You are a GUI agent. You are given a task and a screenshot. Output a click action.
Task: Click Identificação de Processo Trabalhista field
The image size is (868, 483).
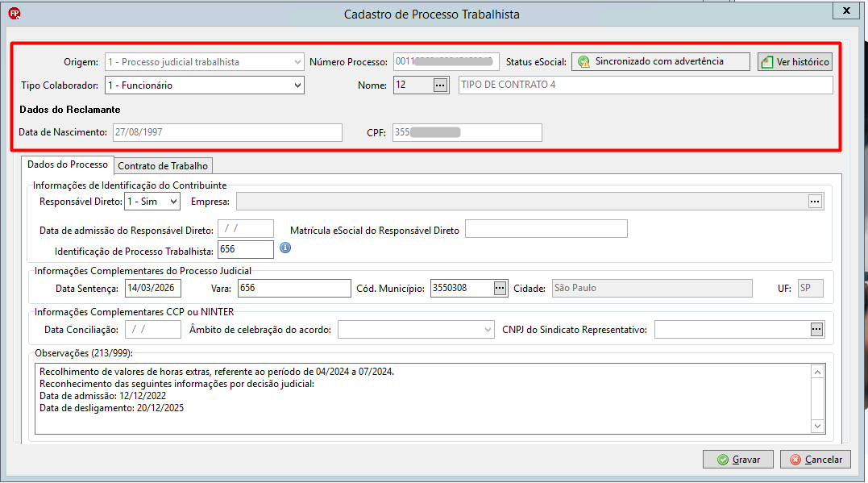[246, 249]
